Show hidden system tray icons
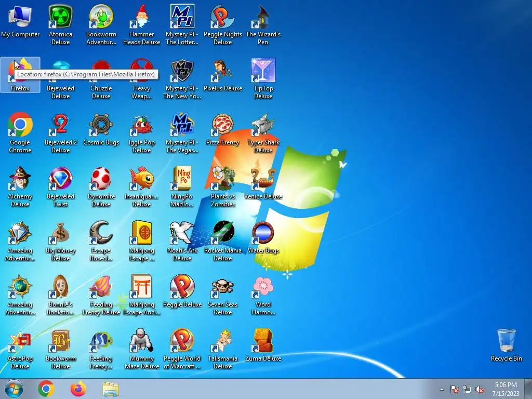Screen dimensions: 532x399 (x=442, y=389)
